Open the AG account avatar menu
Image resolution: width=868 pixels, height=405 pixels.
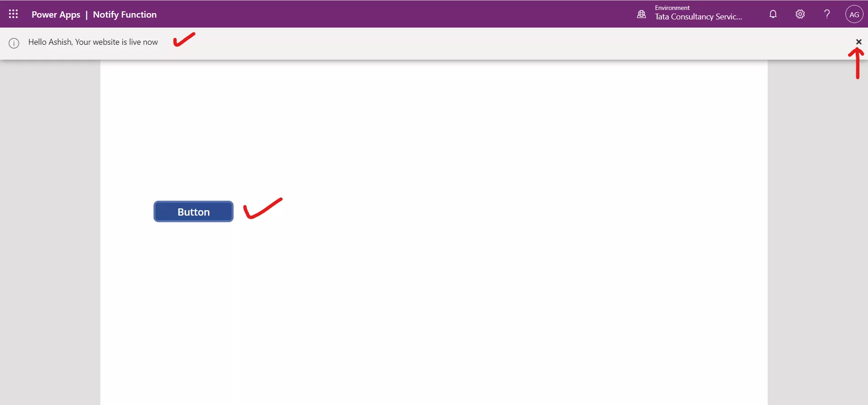[x=854, y=14]
